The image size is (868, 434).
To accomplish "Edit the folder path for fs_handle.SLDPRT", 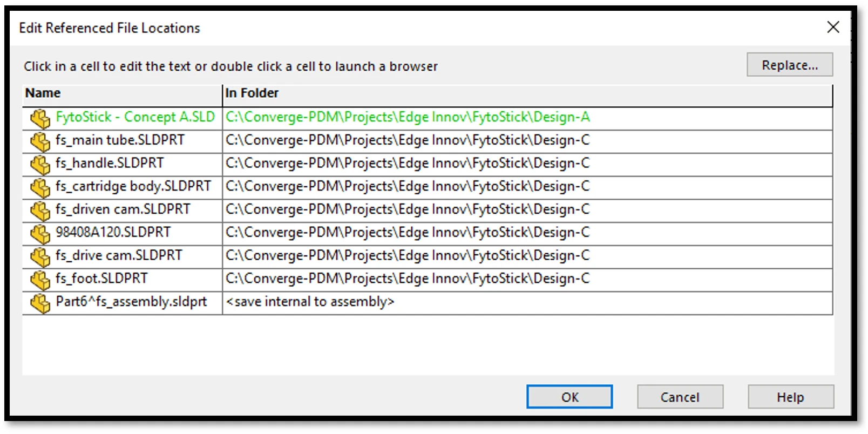I will coord(408,163).
